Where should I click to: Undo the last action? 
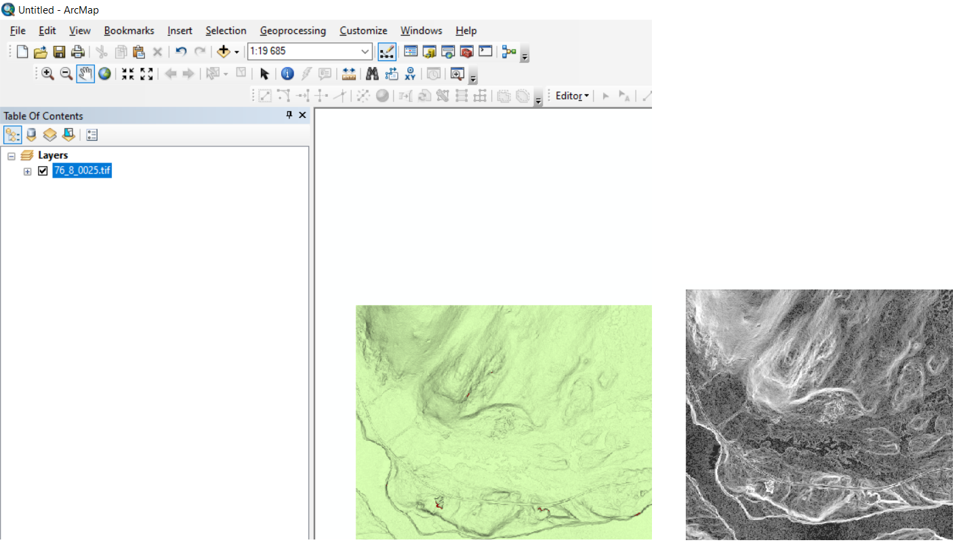(x=181, y=52)
